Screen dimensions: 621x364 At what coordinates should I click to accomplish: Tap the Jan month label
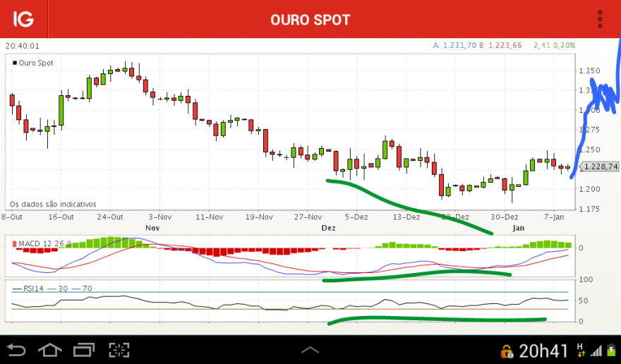click(518, 228)
